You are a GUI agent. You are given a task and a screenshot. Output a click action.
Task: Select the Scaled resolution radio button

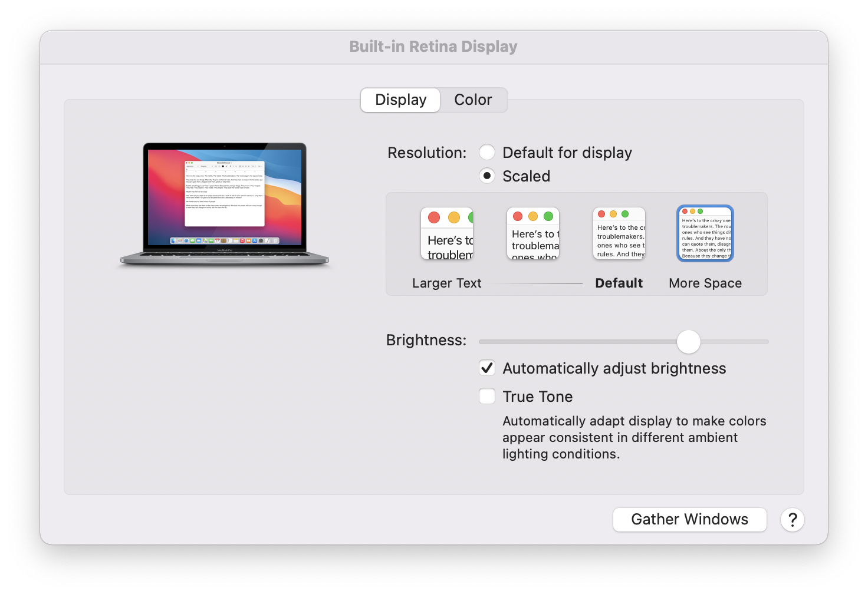(x=487, y=176)
